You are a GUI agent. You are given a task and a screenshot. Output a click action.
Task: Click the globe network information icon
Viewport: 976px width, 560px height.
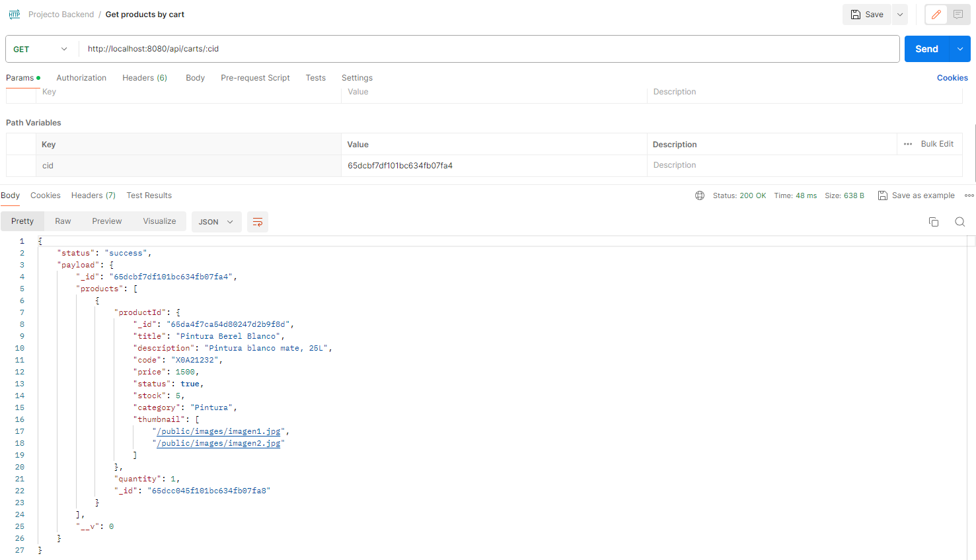click(x=700, y=195)
